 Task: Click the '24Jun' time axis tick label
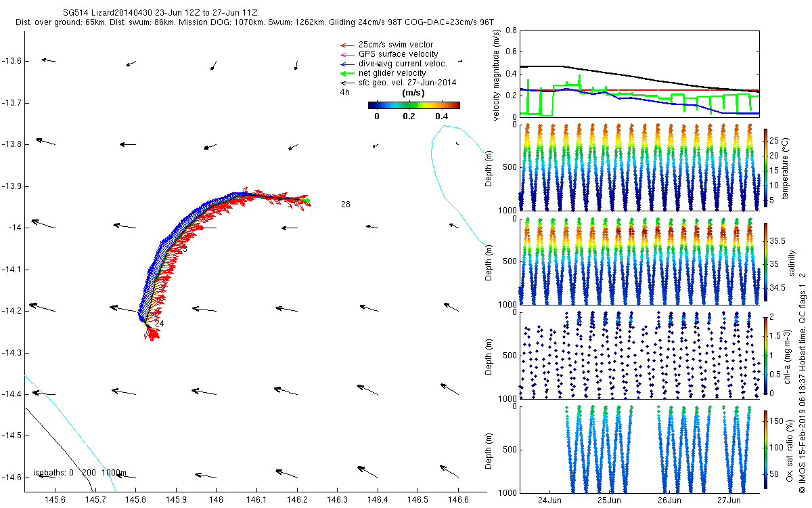pyautogui.click(x=549, y=501)
